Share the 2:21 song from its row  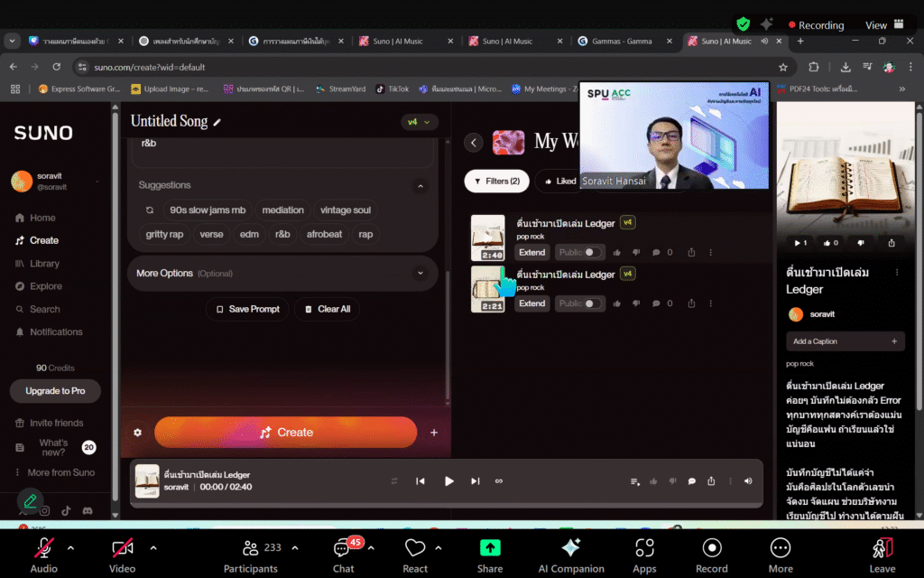[691, 303]
